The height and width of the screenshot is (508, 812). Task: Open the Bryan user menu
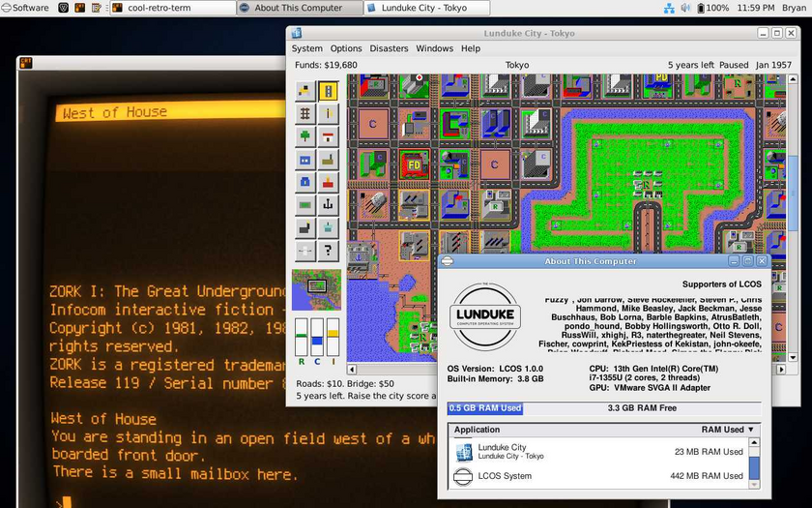(794, 8)
